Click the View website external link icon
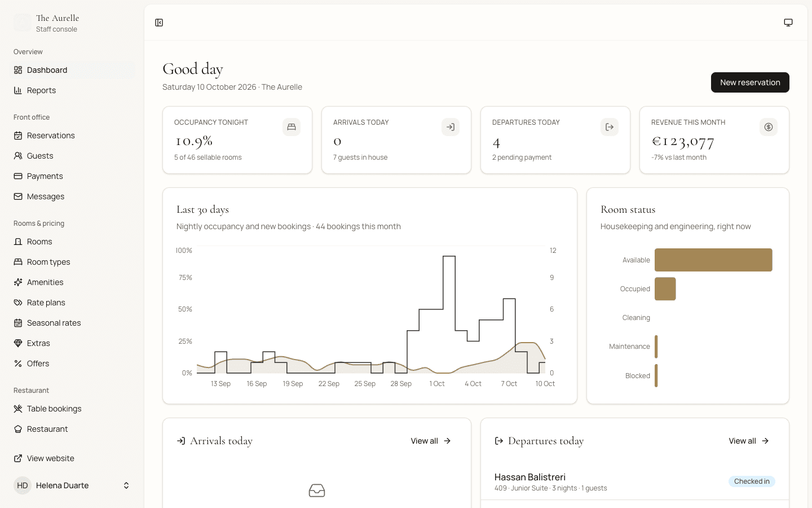The image size is (812, 508). (18, 458)
